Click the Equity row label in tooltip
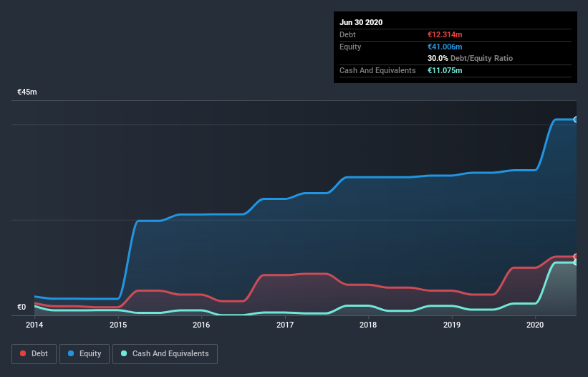The width and height of the screenshot is (588, 377). [350, 47]
